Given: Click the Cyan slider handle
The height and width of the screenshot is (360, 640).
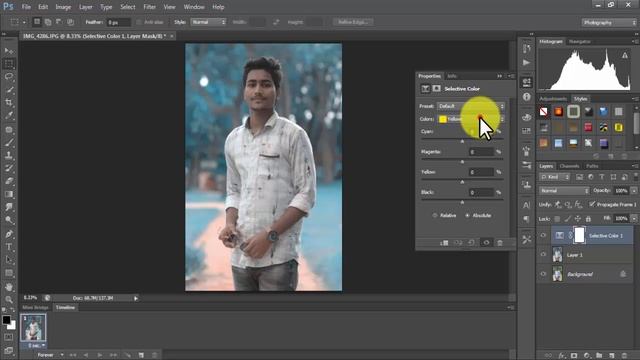Looking at the screenshot, I should [x=462, y=141].
